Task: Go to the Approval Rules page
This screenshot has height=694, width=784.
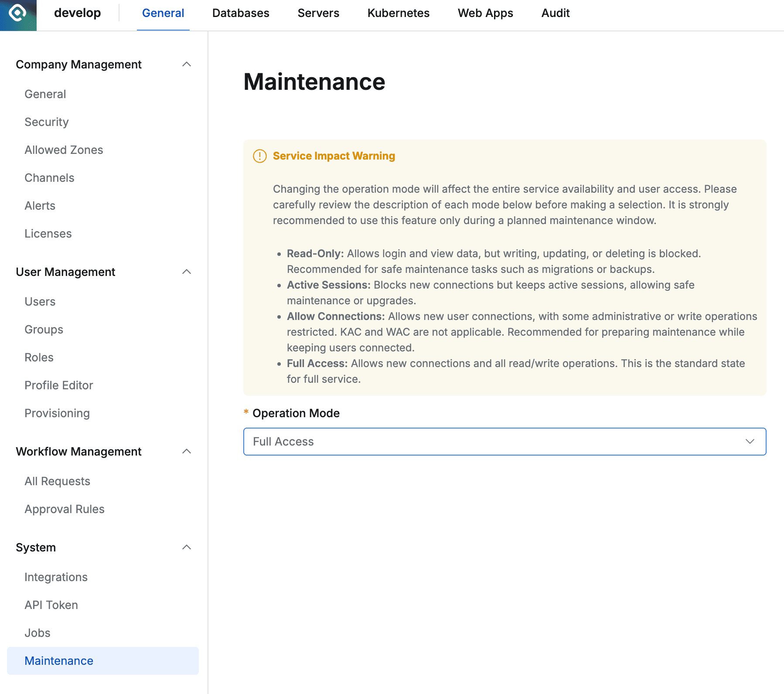Action: 64,509
